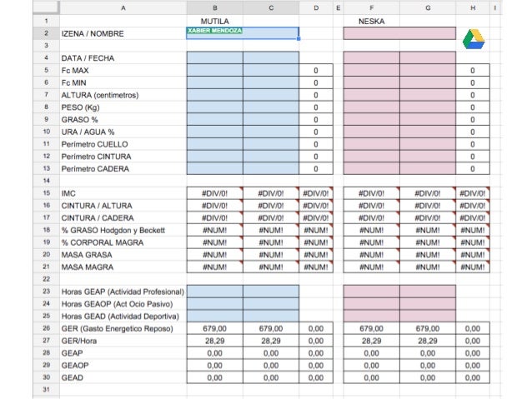Click the select-all corner box
The height and width of the screenshot is (399, 532).
pyautogui.click(x=46, y=7)
